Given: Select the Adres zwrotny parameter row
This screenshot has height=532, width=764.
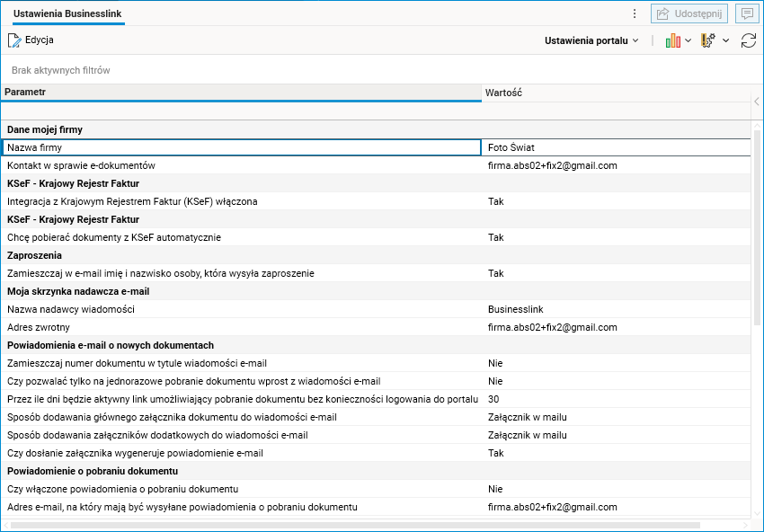Looking at the screenshot, I should pos(241,327).
